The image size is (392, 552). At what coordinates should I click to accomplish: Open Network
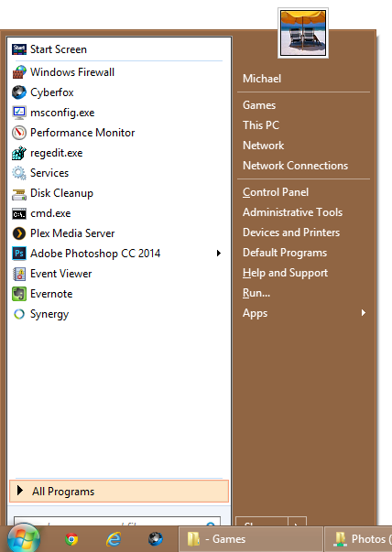[263, 145]
